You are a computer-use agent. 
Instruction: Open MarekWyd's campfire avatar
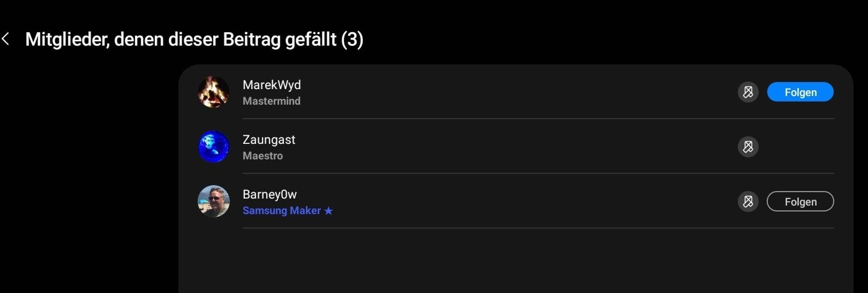point(214,92)
